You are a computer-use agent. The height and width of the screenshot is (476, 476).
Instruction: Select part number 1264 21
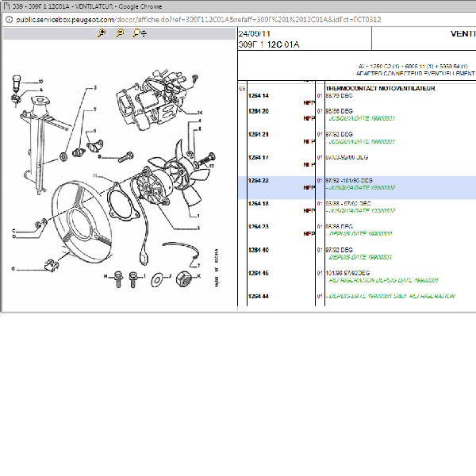259,134
